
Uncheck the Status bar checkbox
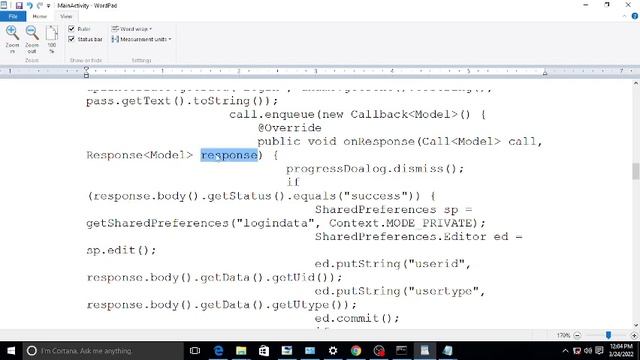point(71,39)
